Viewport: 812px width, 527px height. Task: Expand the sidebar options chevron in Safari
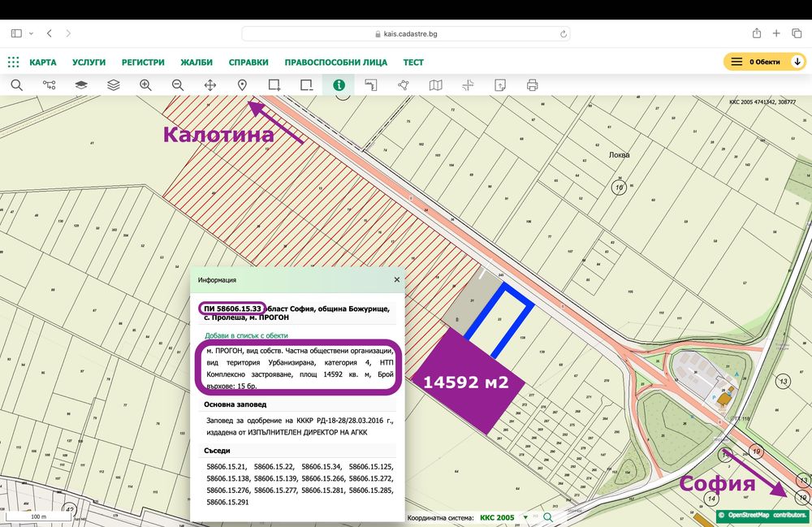click(x=31, y=33)
